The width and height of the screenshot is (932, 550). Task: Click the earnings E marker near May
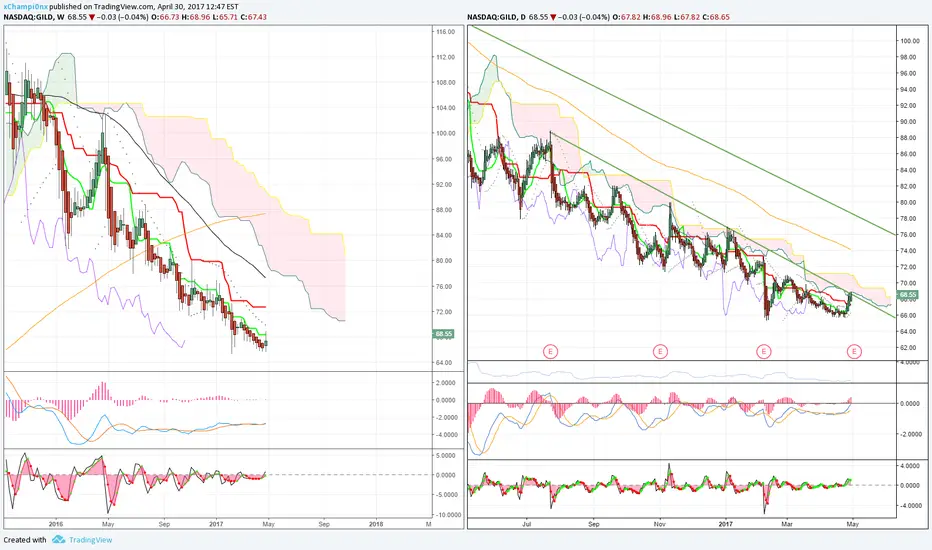854,351
